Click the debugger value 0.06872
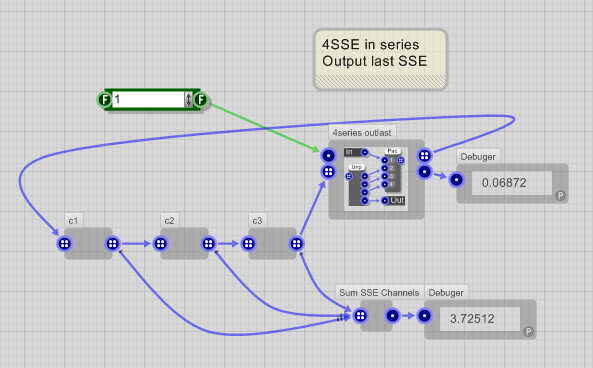 point(504,183)
